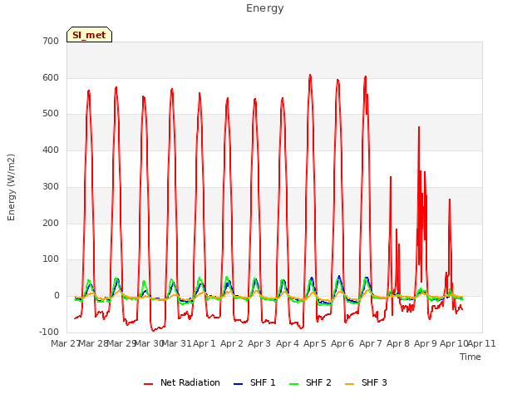532x399 pixels.
Task: Click the 500 y-axis tick label
Action: pyautogui.click(x=51, y=114)
